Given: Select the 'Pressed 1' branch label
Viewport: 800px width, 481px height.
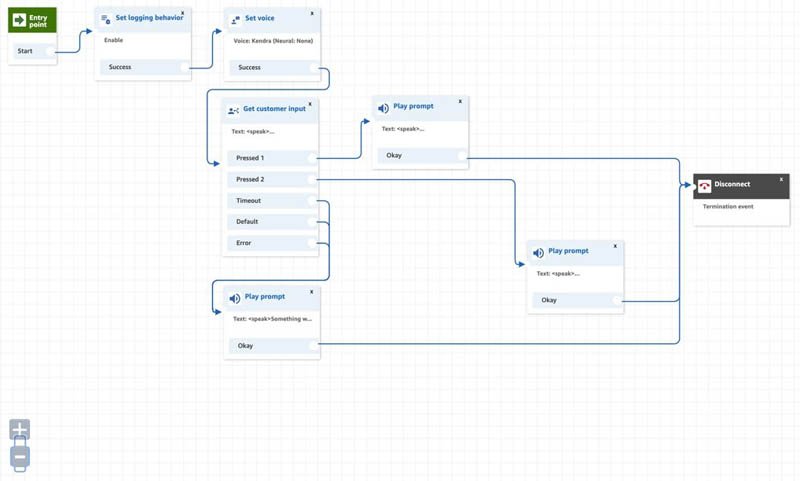Looking at the screenshot, I should point(250,158).
